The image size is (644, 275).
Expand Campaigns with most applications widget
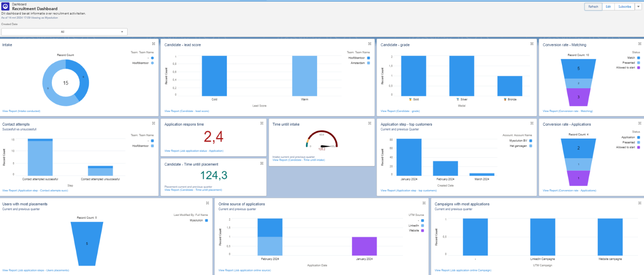pyautogui.click(x=640, y=203)
